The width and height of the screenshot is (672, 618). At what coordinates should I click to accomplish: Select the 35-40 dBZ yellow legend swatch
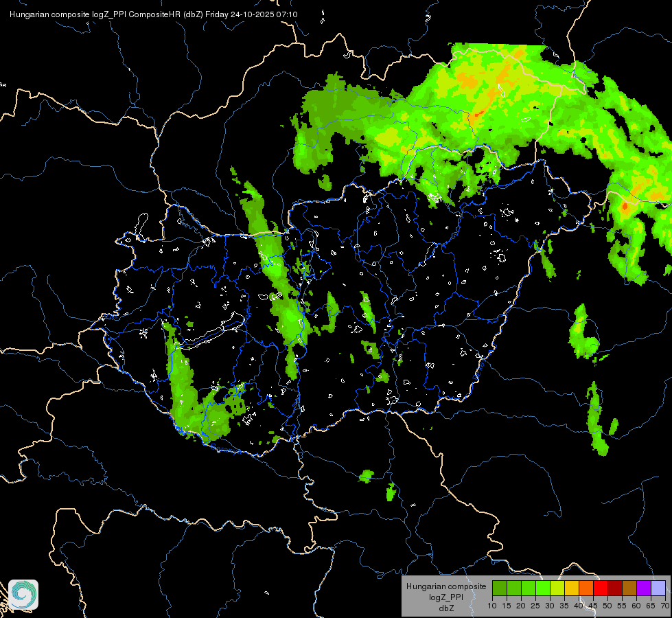[572, 588]
